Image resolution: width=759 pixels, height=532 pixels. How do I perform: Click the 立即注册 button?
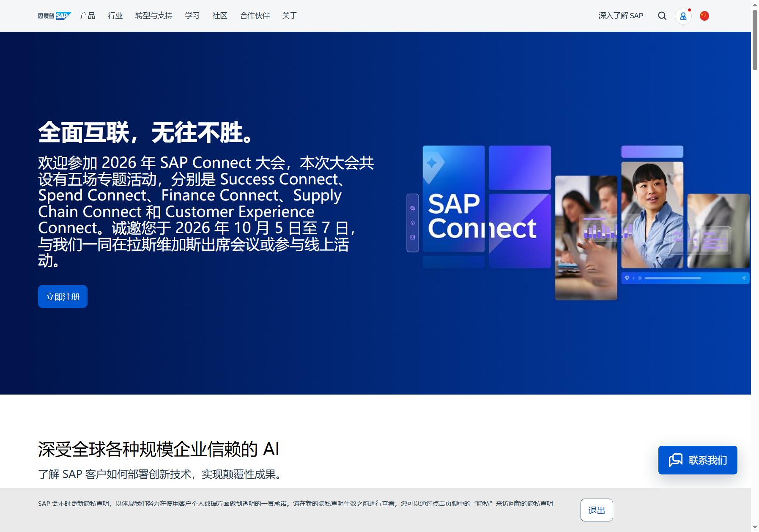(x=63, y=296)
